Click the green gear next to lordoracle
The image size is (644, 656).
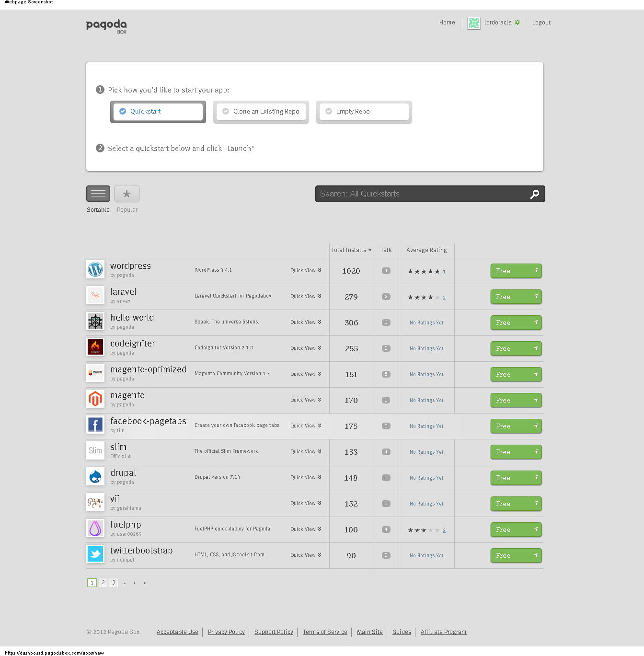coord(517,23)
